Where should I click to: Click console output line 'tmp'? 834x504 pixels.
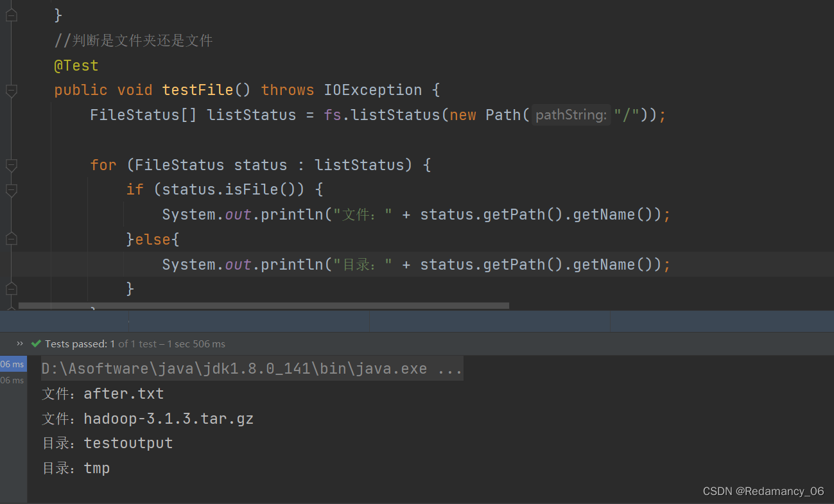tap(76, 468)
